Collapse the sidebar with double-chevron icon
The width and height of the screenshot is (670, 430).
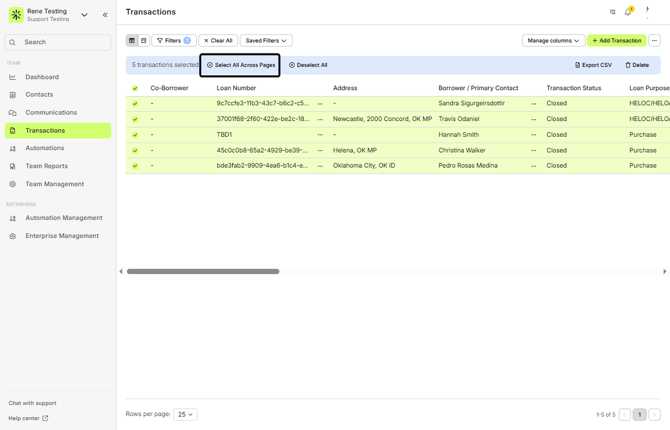[x=105, y=15]
